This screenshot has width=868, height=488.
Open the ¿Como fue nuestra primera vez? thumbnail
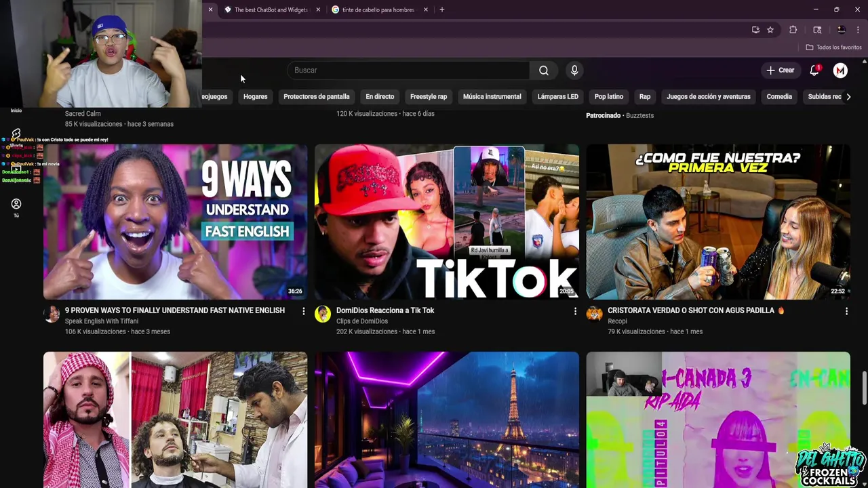[718, 222]
